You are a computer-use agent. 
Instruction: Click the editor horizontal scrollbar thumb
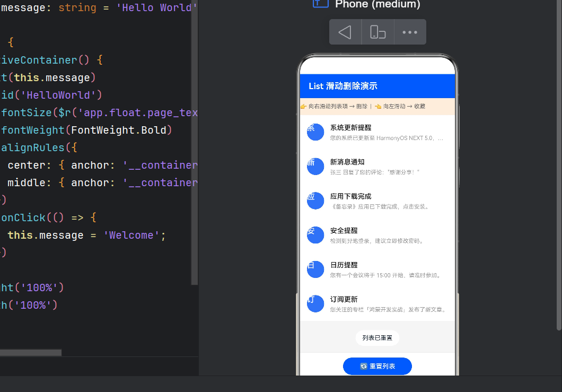tap(31, 353)
